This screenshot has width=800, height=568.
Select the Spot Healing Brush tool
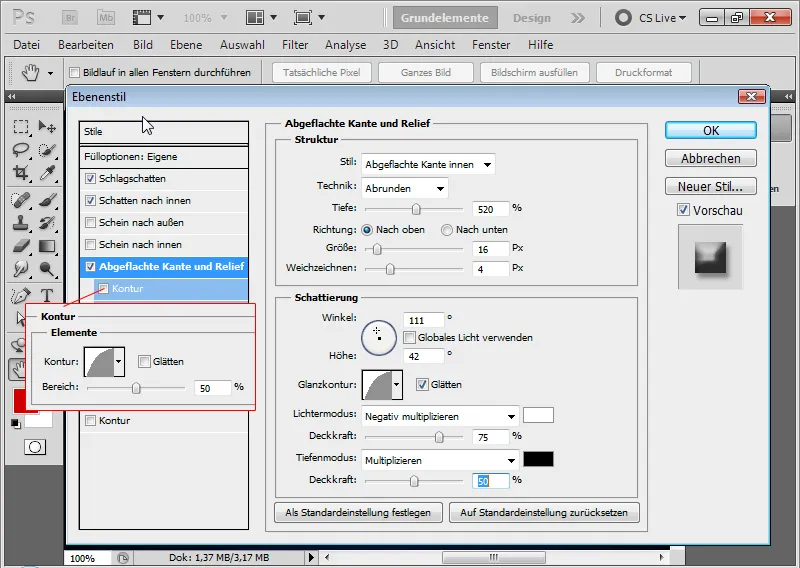click(x=21, y=200)
